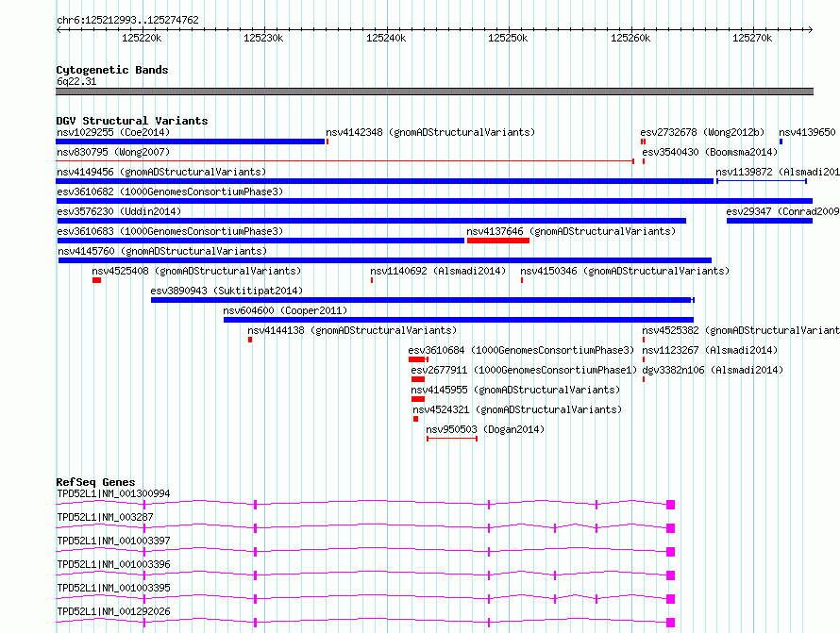Click the 125220k ruler position
Screen dimensions: 840x633
click(x=142, y=38)
